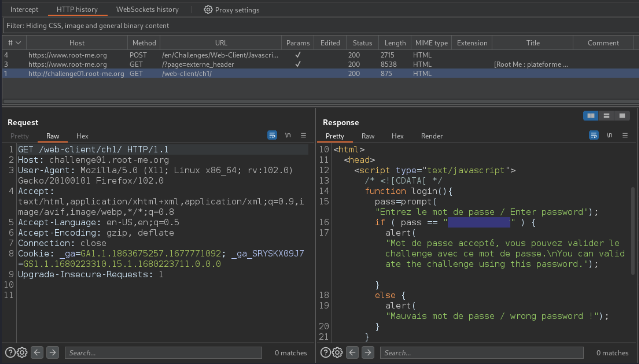Click Response panel vertical scrollbar

pyautogui.click(x=633, y=231)
